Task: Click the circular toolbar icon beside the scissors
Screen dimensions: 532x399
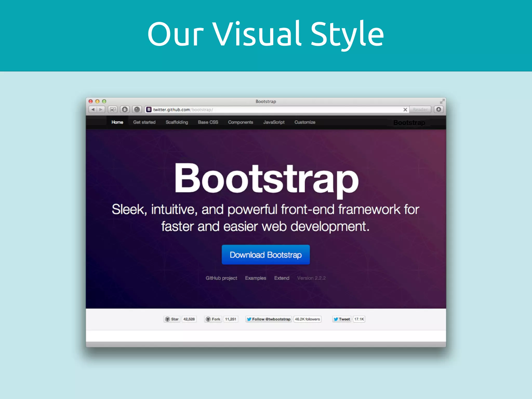Action: point(125,110)
